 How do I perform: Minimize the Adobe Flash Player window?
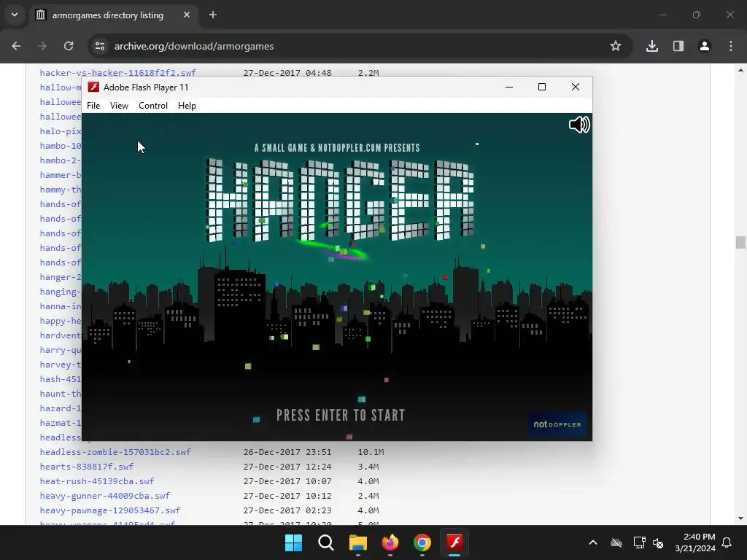[508, 87]
